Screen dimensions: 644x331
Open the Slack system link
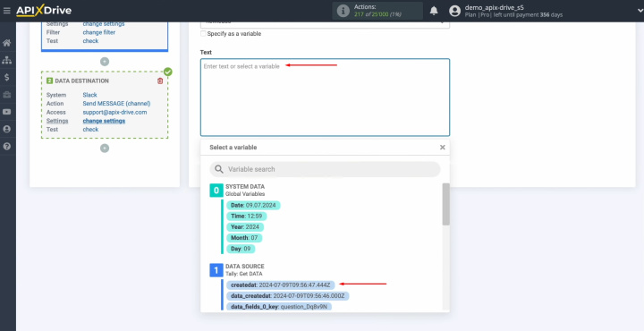click(89, 95)
